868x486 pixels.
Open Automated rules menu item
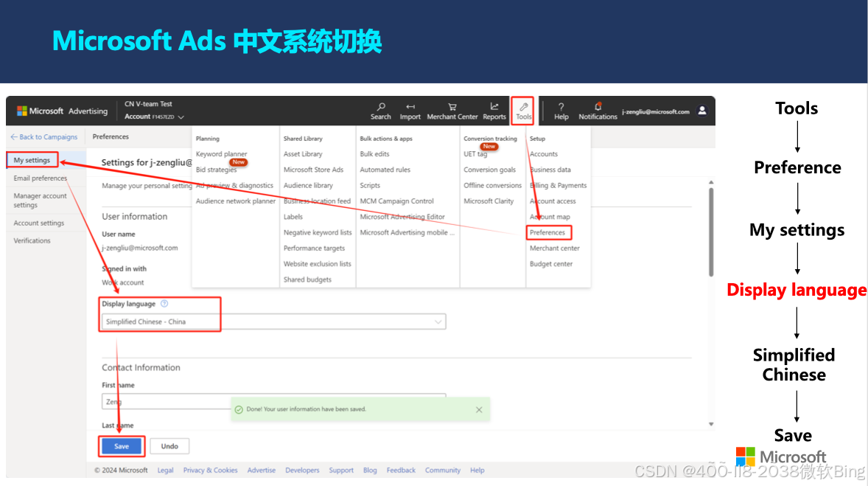[385, 170]
